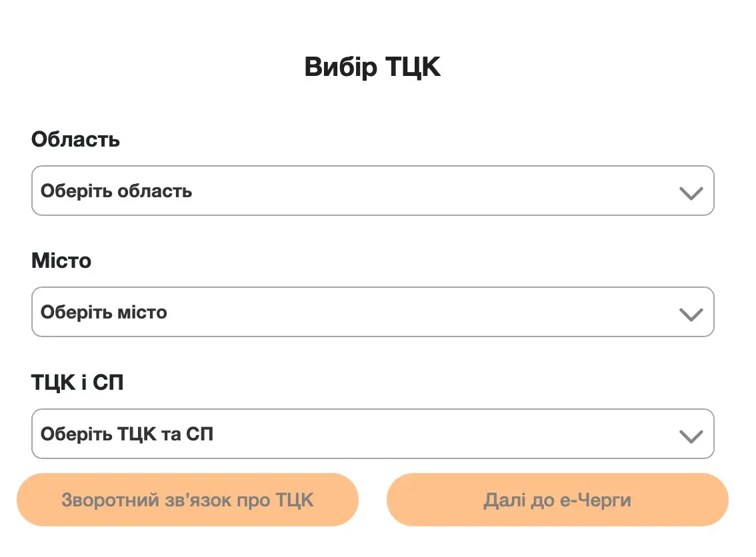Click the Місто field label

[61, 261]
